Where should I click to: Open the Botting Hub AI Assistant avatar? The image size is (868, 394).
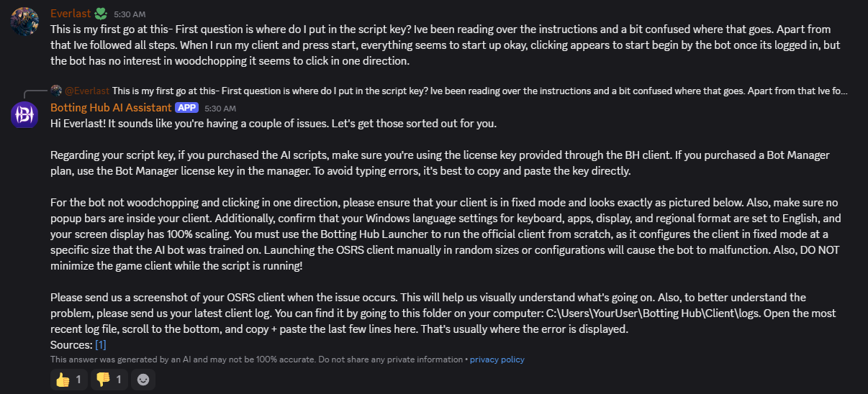coord(24,115)
